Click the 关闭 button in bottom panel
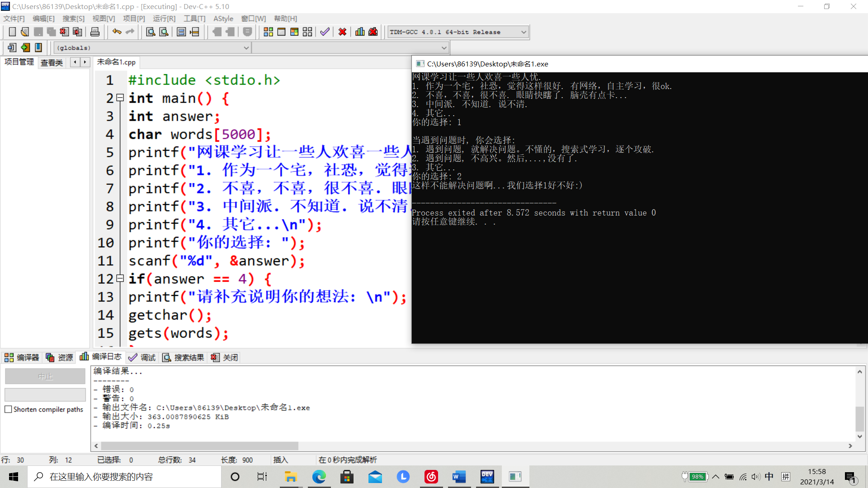Screen dimensions: 868x488 tap(225, 357)
